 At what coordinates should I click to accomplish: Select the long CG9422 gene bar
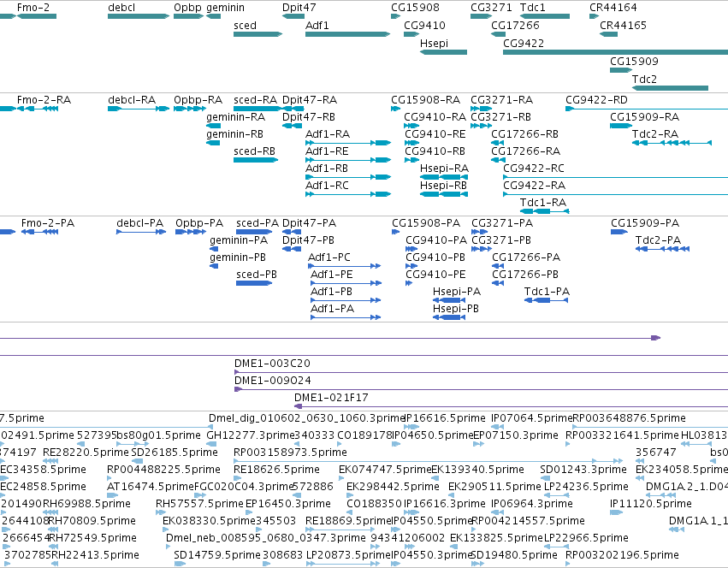615,52
